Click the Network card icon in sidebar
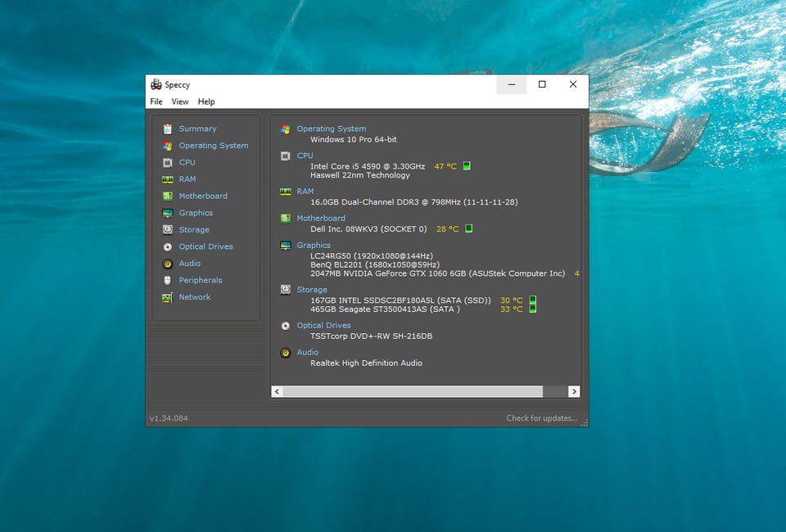Viewport: 786px width, 532px height. [x=167, y=298]
